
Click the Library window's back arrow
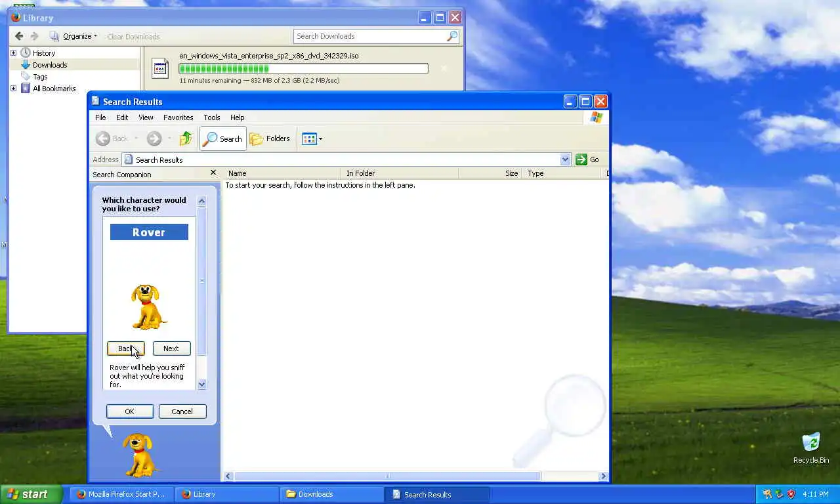point(19,36)
